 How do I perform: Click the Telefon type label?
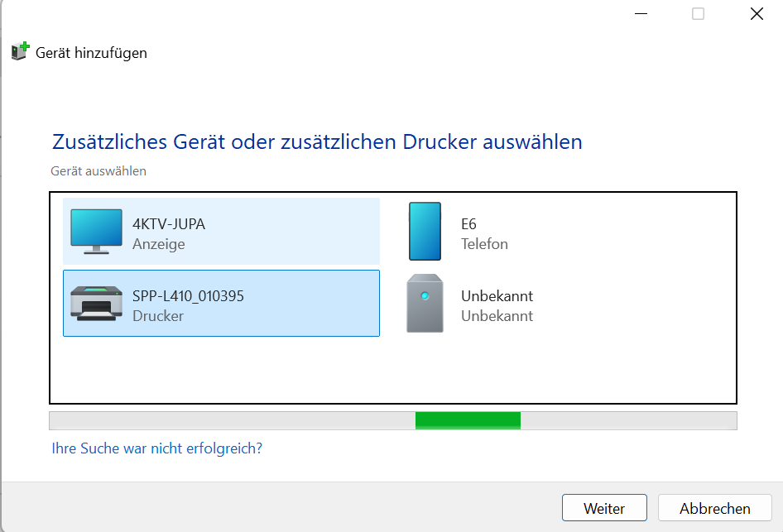click(x=484, y=244)
